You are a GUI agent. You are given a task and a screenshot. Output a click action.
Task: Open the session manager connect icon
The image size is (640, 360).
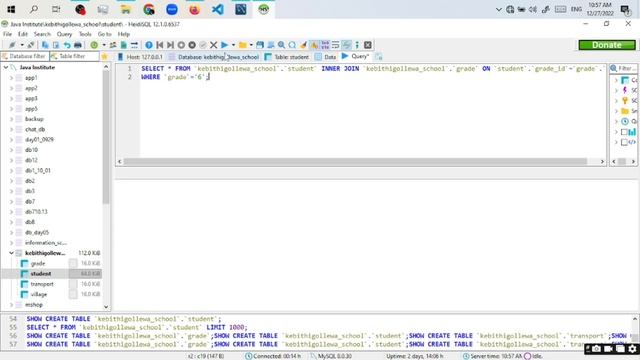[12, 45]
